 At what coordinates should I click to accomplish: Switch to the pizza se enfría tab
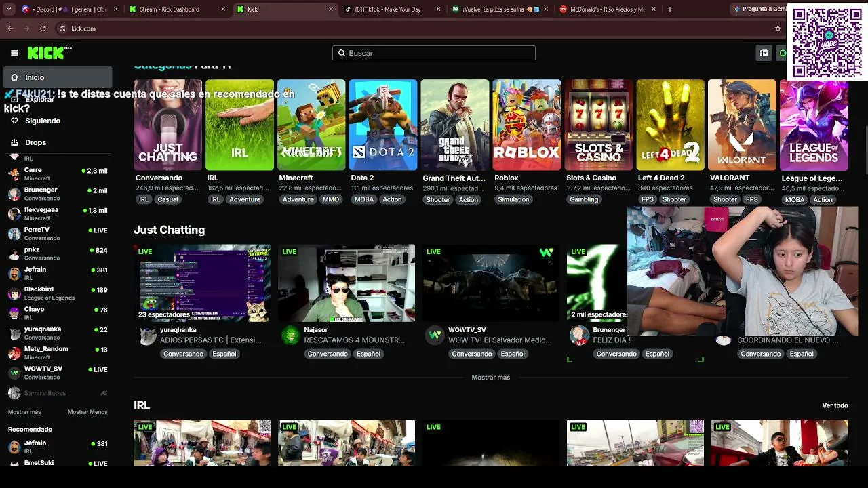pyautogui.click(x=500, y=9)
